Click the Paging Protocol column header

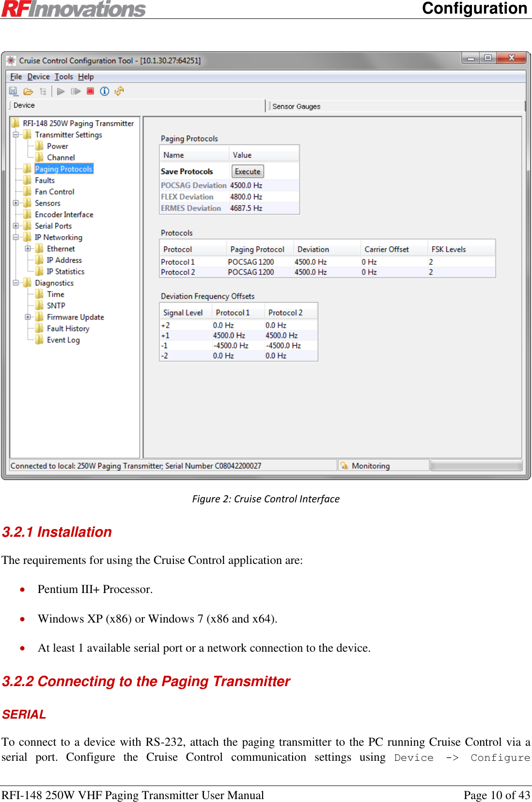point(260,249)
